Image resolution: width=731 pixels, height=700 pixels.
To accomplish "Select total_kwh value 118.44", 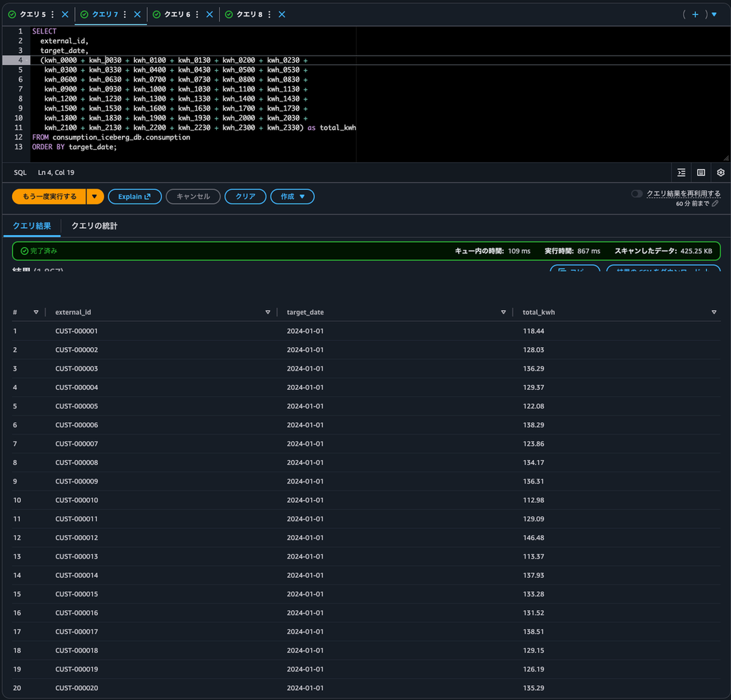I will (533, 331).
